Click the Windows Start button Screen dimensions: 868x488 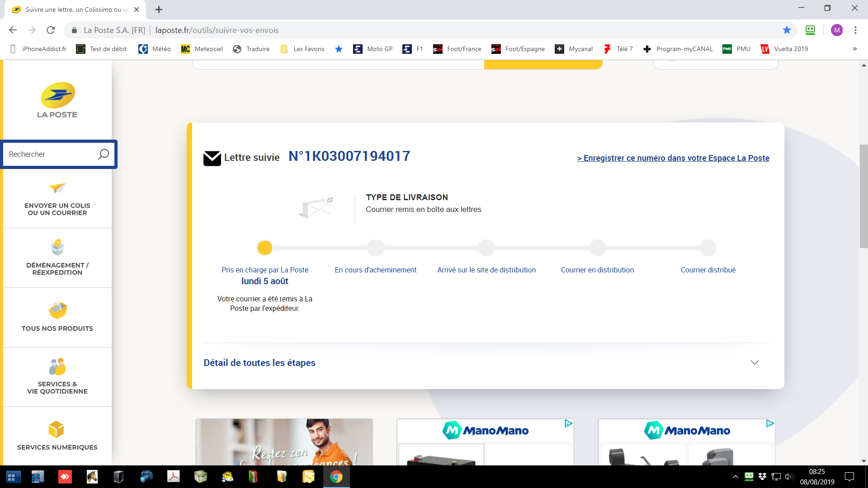point(13,477)
